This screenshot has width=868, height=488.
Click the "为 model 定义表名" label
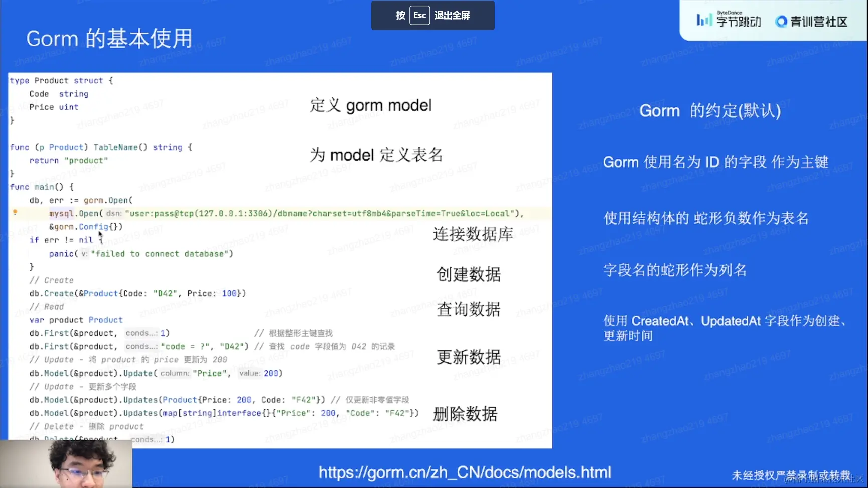click(376, 155)
